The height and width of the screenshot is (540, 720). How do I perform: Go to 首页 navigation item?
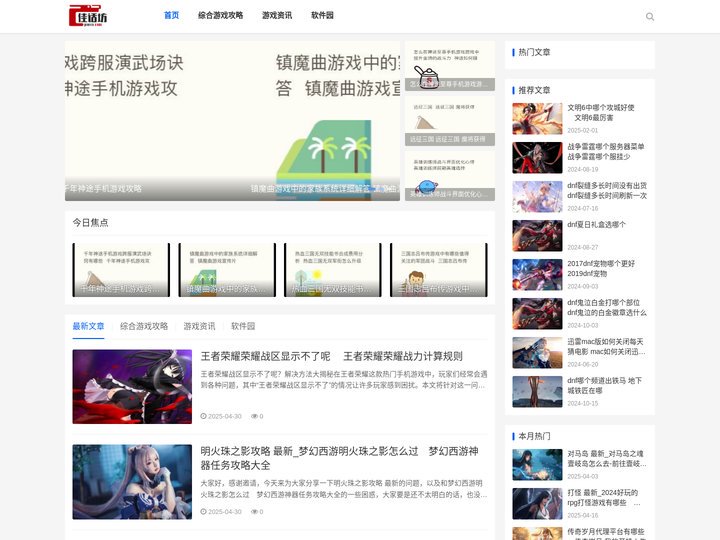[171, 15]
